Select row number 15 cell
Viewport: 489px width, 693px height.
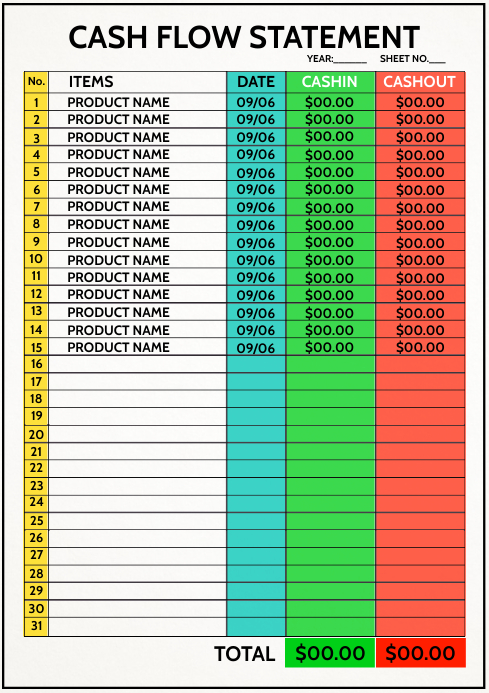(x=36, y=347)
